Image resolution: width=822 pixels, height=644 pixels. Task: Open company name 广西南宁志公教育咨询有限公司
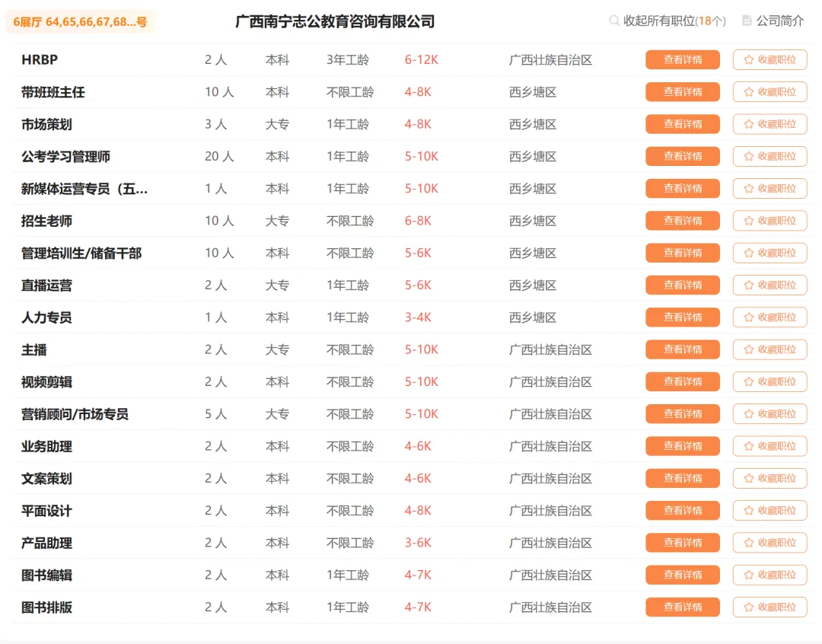click(x=335, y=21)
